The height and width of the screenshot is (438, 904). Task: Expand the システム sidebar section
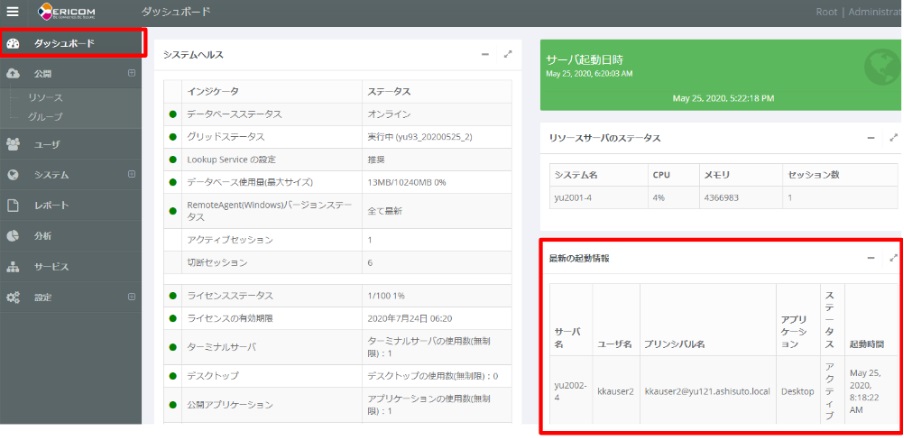[131, 175]
